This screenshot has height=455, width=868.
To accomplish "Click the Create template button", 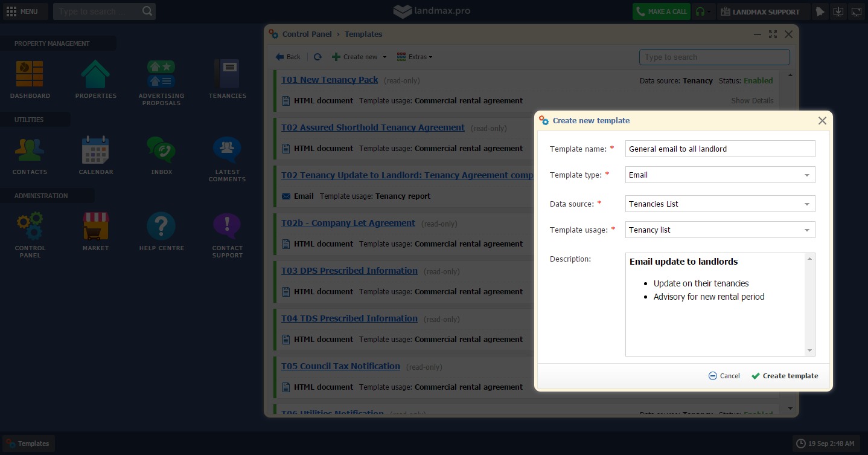I will 785,376.
